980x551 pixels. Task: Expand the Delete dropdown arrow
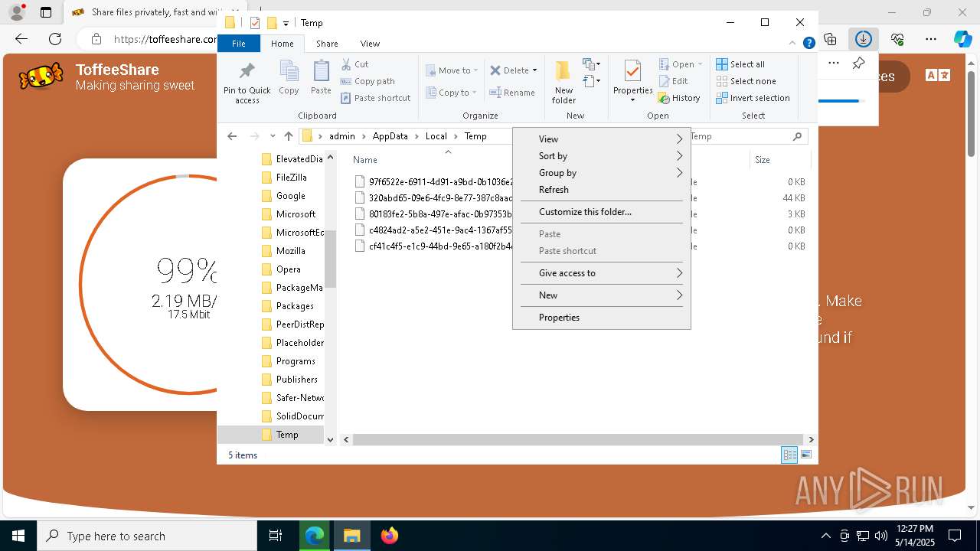534,70
